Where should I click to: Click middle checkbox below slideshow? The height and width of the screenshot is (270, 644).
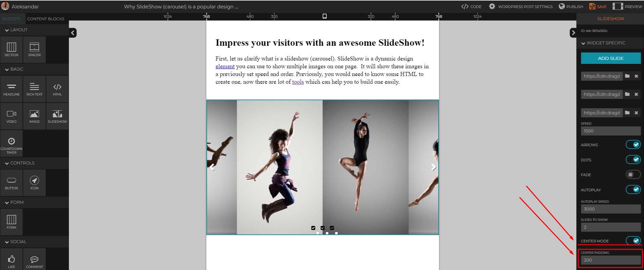pos(323,228)
